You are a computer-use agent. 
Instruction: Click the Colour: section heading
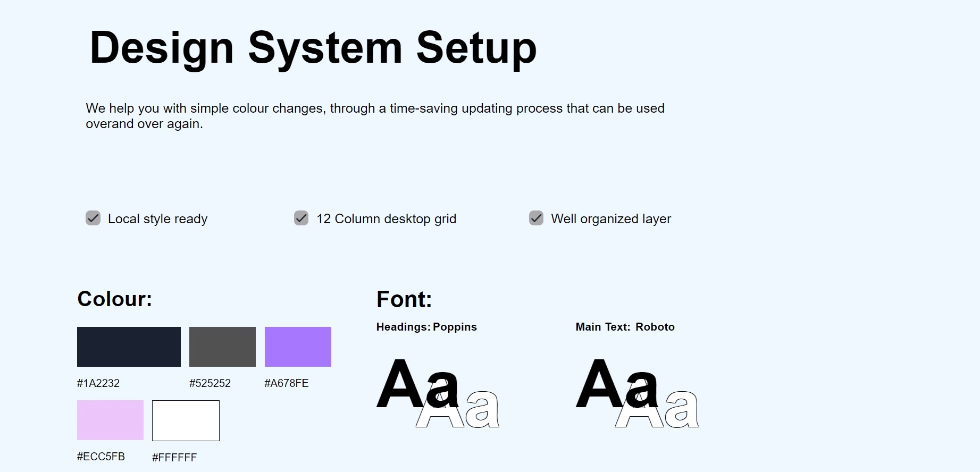pos(115,299)
